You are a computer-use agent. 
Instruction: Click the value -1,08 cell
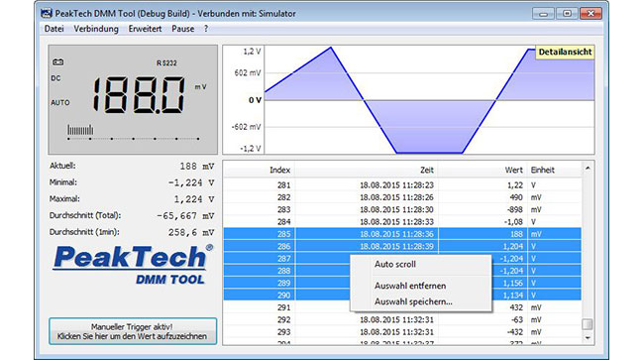514,222
